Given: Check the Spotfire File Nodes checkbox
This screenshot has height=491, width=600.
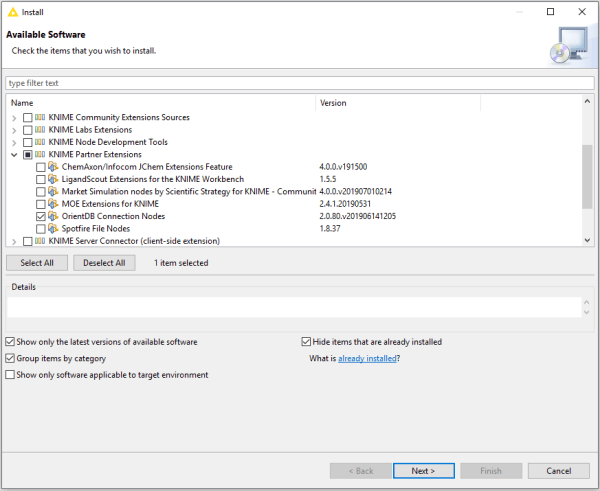Looking at the screenshot, I should pos(41,229).
